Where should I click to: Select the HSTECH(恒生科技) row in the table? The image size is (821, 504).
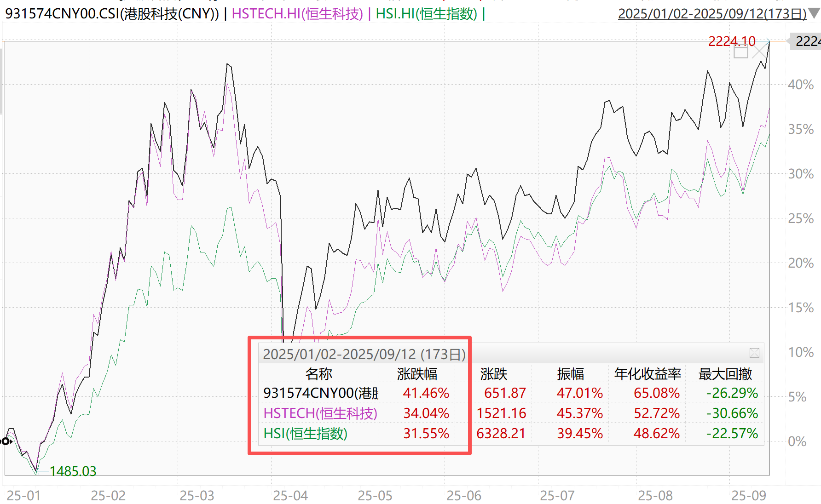320,413
